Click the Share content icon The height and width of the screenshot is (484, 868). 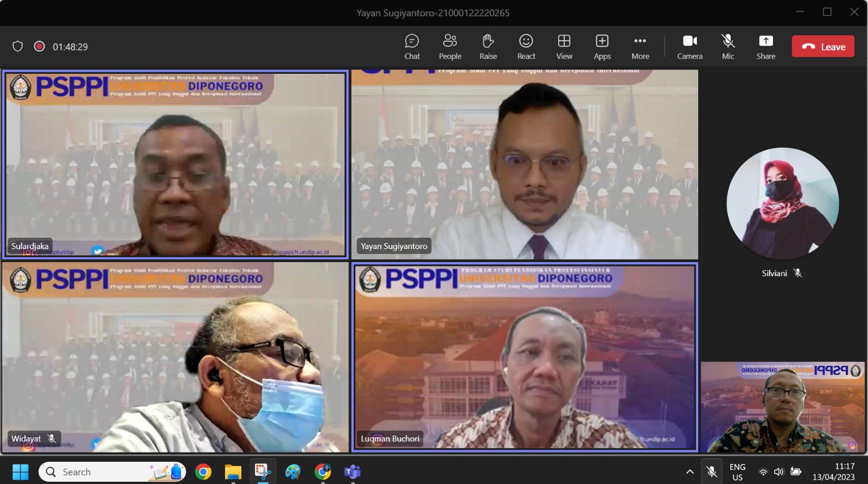pyautogui.click(x=765, y=47)
